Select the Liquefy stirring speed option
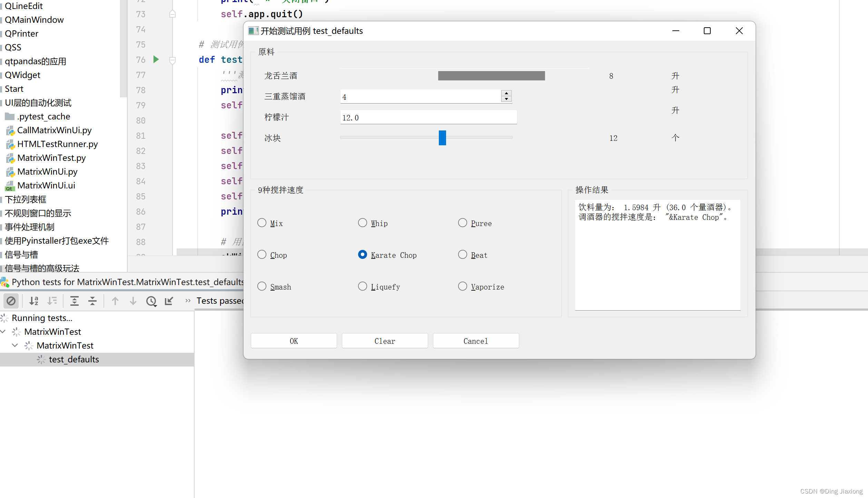Screen dimensions: 868x498 coord(362,286)
